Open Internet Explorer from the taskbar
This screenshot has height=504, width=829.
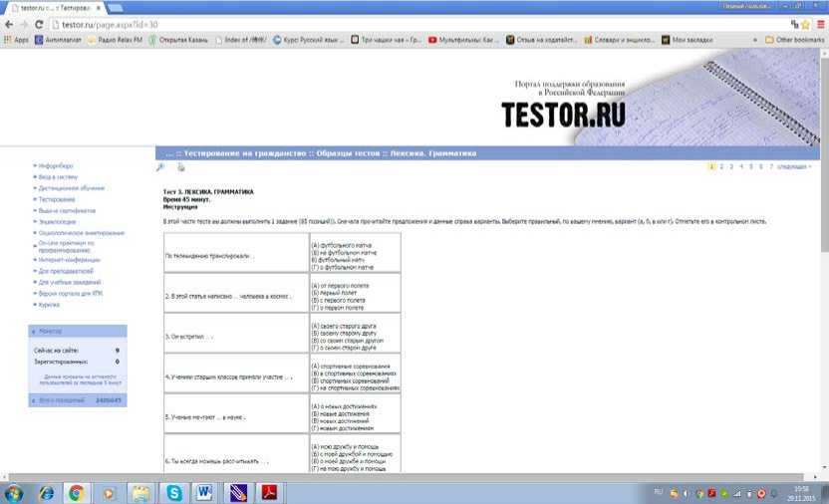pyautogui.click(x=47, y=493)
